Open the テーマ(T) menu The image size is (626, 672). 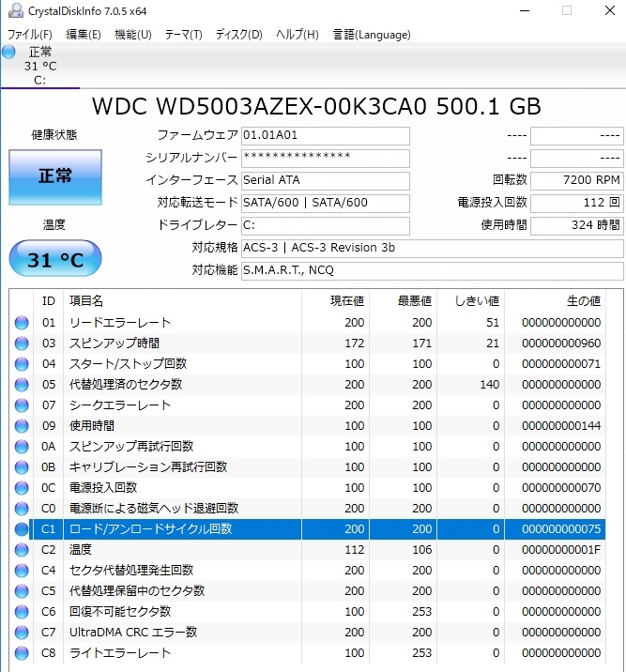pos(183,35)
